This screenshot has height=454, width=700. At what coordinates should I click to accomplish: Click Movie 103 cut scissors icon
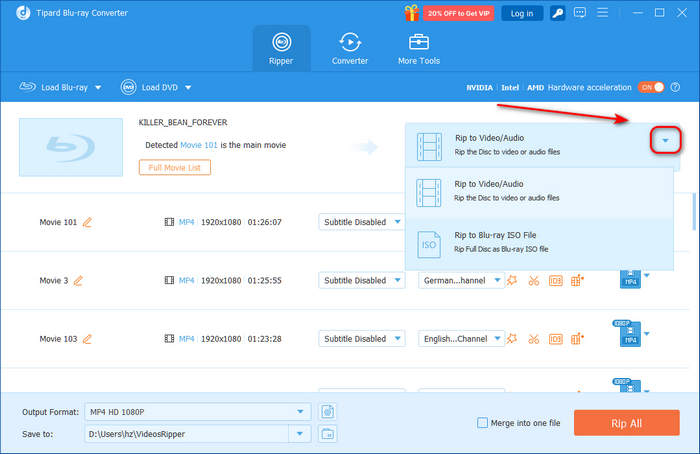point(533,339)
